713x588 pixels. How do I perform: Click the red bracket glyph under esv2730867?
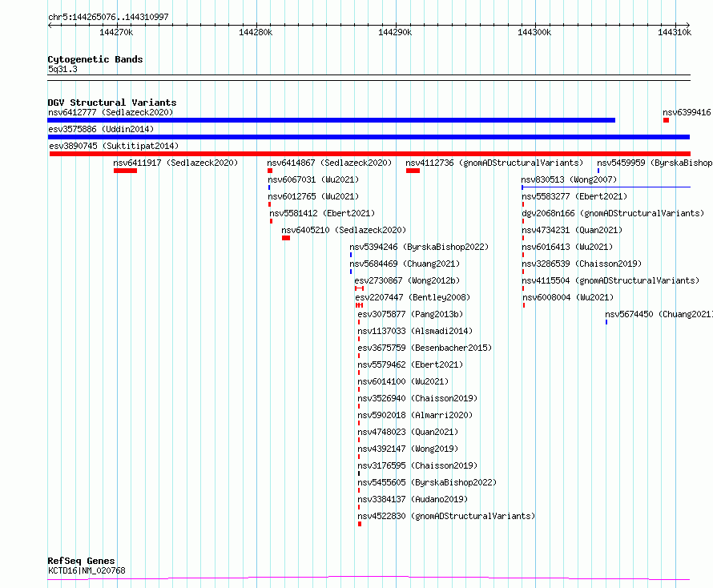(x=359, y=288)
